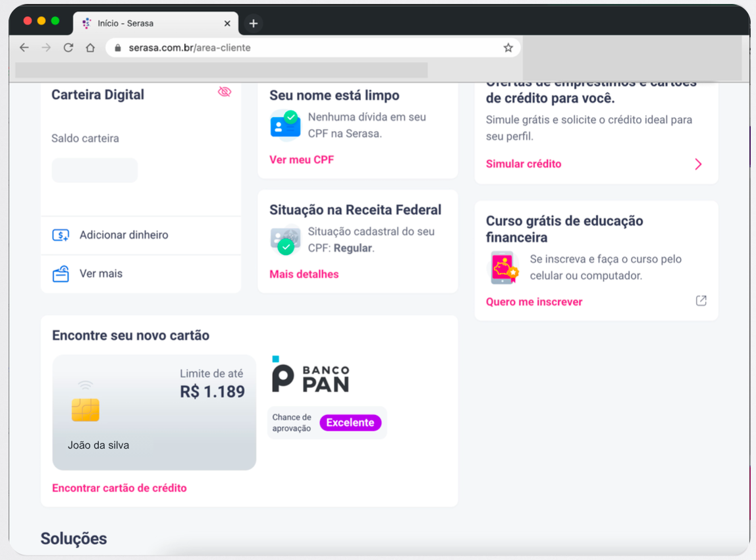Screen dimensions: 756x560
Task: Click the address bar showing serasa.com.br/area-cliente
Action: tap(312, 47)
